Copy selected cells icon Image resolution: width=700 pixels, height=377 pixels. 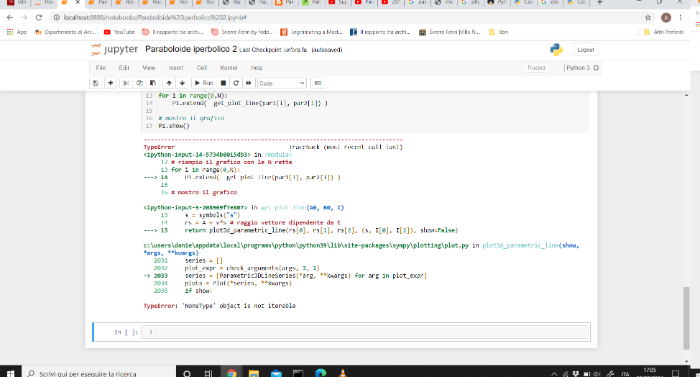click(x=139, y=83)
